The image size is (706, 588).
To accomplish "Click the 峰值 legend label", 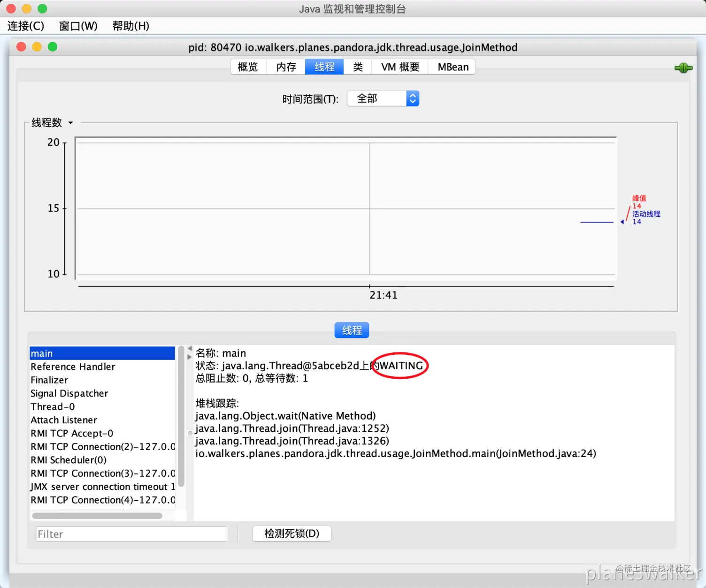I will [639, 198].
